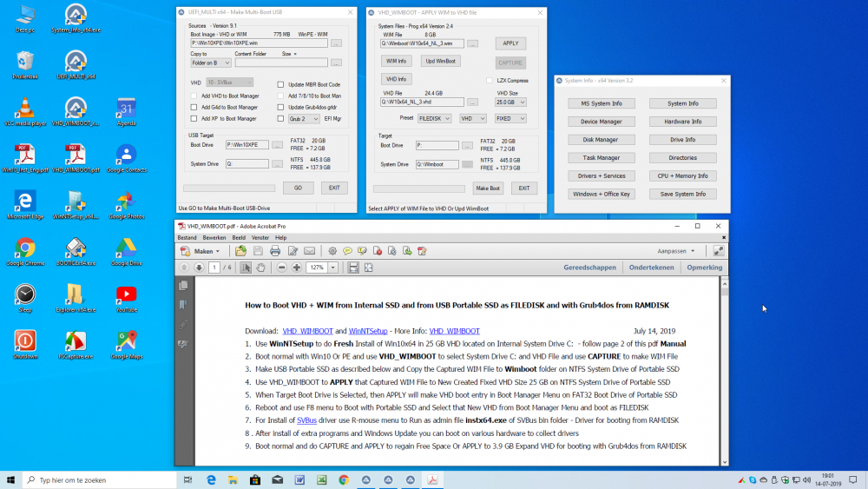The width and height of the screenshot is (868, 489).
Task: Click the Windows taskbar search box
Action: click(x=99, y=479)
